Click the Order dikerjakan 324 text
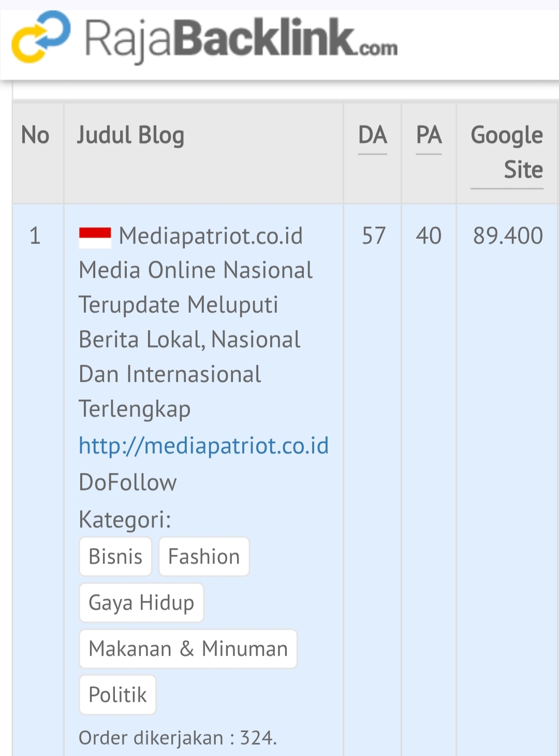Viewport: 559px width, 756px height. pyautogui.click(x=178, y=738)
